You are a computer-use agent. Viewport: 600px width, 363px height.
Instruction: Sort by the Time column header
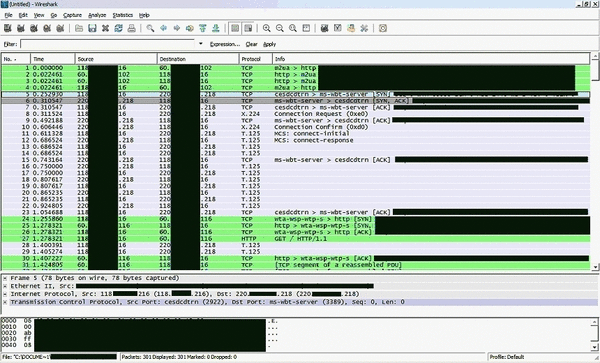pyautogui.click(x=53, y=59)
